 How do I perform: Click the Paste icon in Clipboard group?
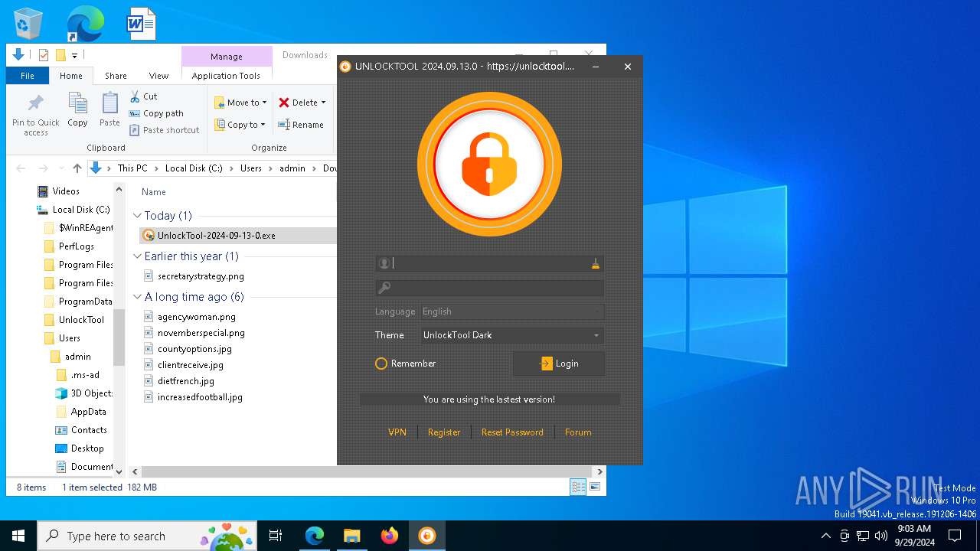pos(109,110)
